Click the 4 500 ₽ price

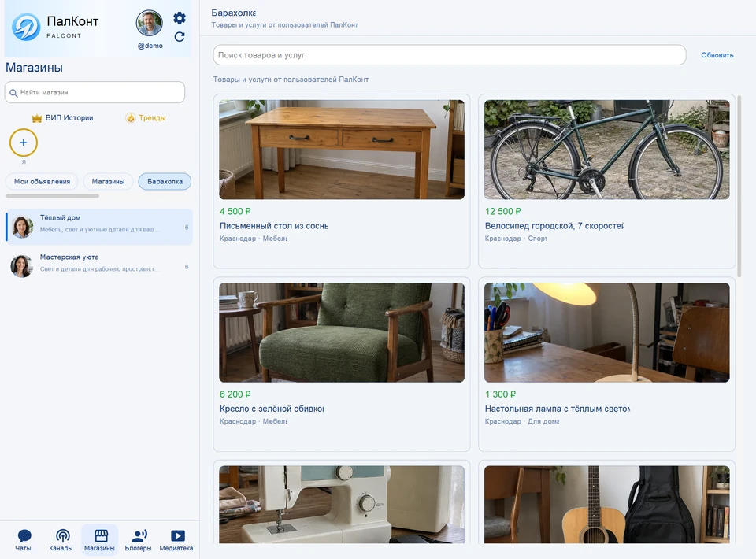(x=235, y=212)
